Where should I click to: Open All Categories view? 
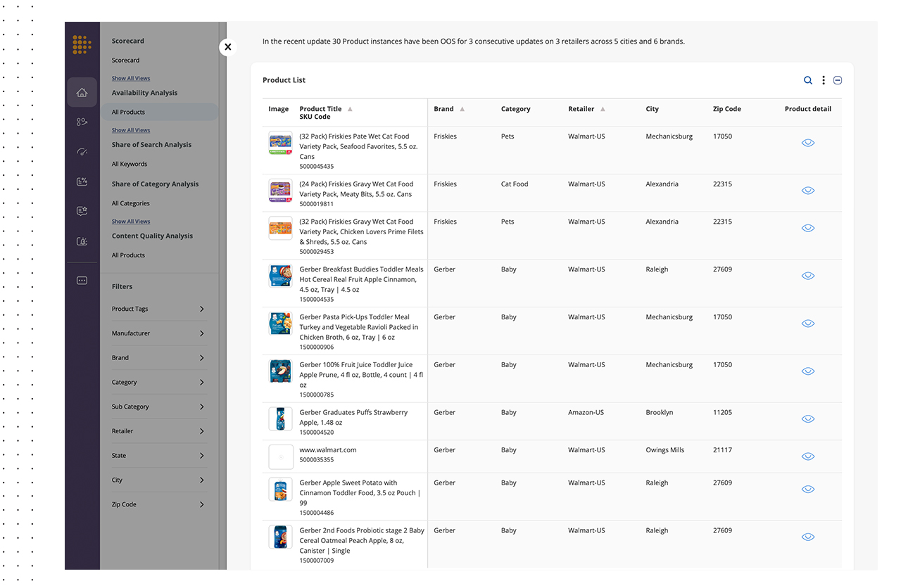click(x=131, y=203)
